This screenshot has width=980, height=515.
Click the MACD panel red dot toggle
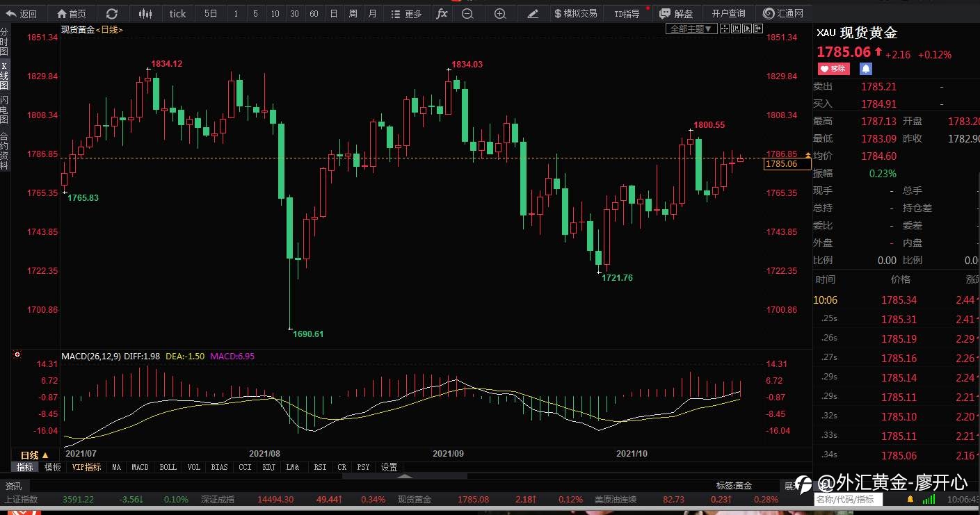(x=17, y=354)
